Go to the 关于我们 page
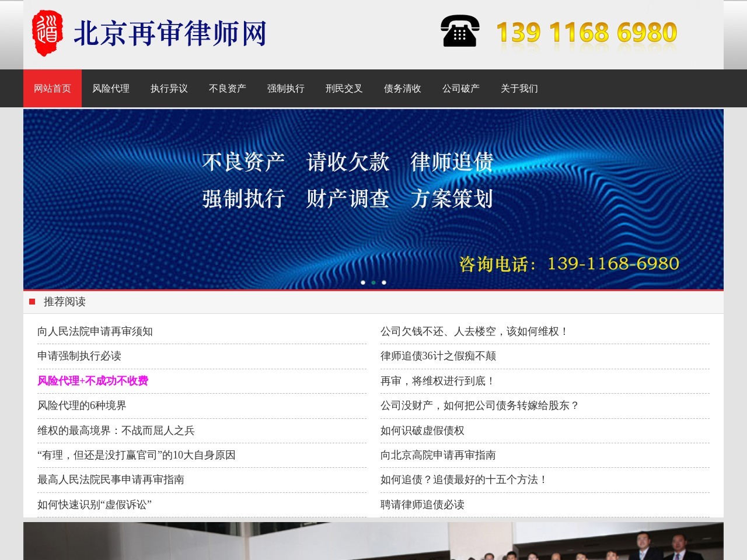 [519, 89]
